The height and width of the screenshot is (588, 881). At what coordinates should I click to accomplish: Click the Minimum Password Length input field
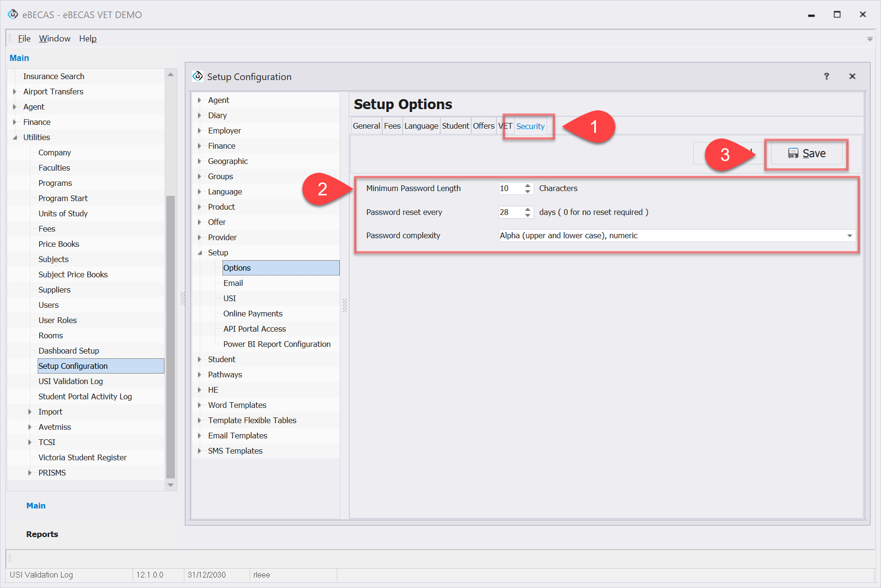pyautogui.click(x=510, y=188)
